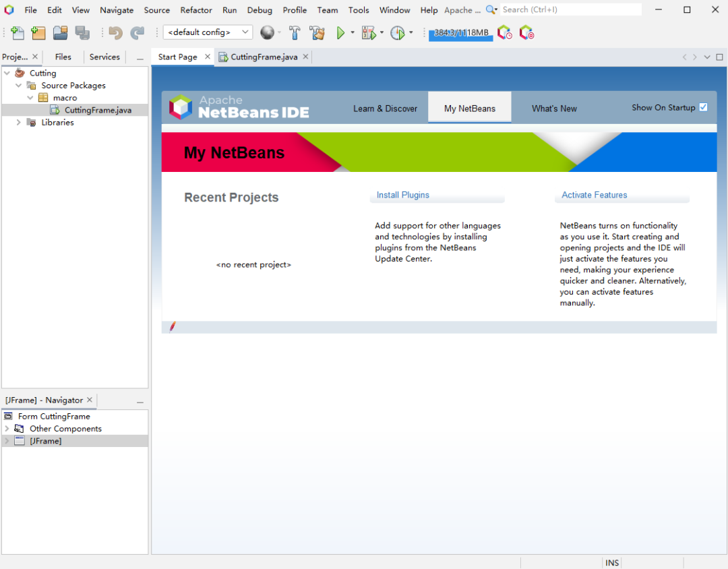The image size is (728, 569).
Task: Open the What's New tab
Action: (554, 109)
